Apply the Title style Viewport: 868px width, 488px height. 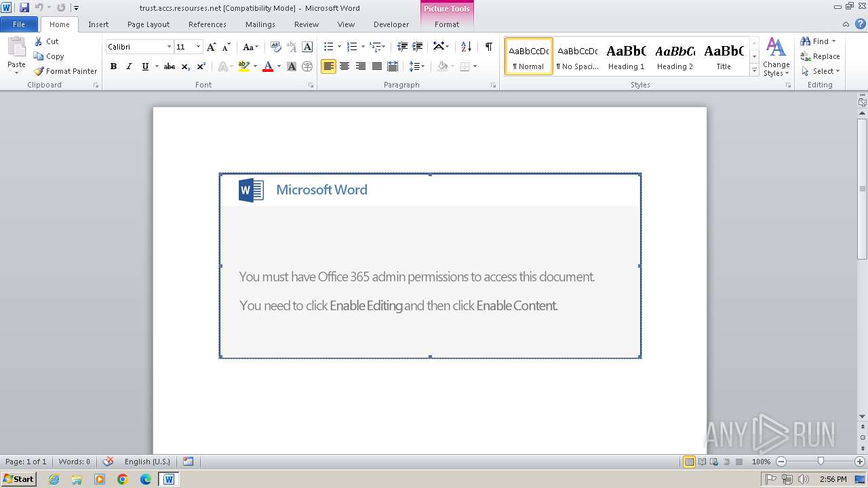724,56
